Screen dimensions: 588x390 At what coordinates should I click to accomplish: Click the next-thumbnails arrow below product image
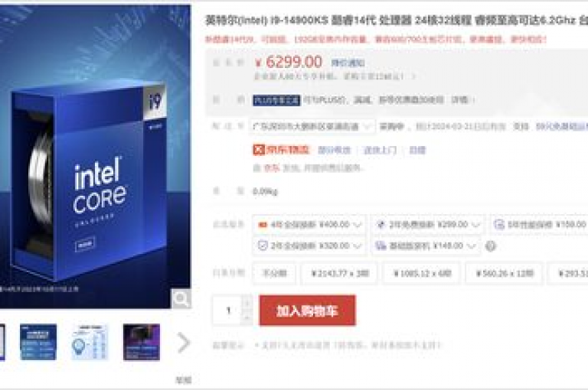pos(184,343)
